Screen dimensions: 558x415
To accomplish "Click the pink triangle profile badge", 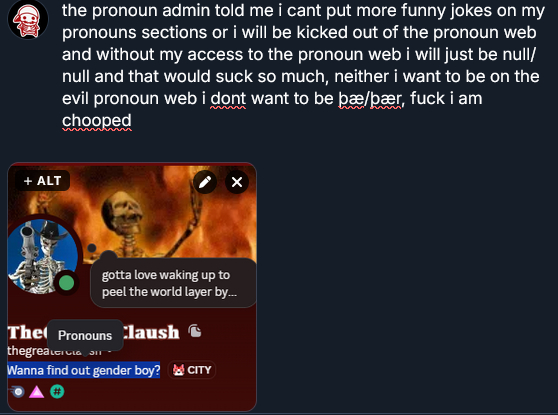I will 37,392.
